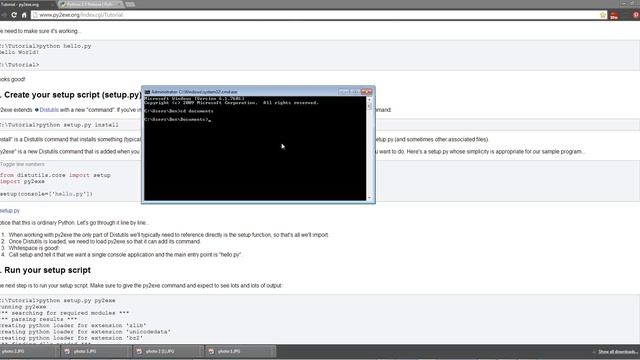Minimize the command prompt window
This screenshot has width=640, height=360.
344,91
